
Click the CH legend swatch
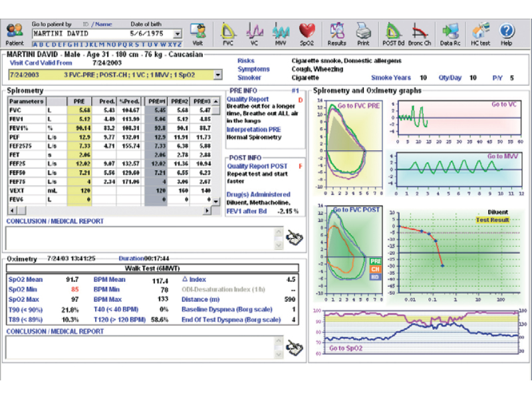pyautogui.click(x=376, y=269)
